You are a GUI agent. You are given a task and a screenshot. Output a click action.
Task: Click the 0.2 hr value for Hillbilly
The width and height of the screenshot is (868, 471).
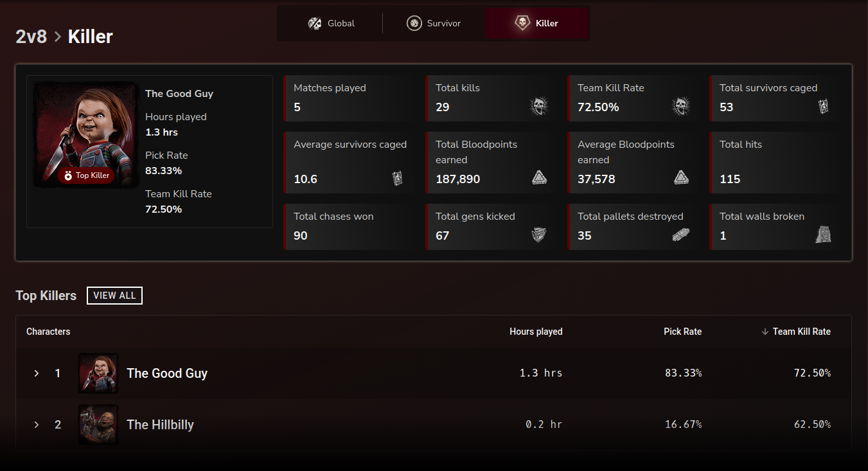click(544, 425)
